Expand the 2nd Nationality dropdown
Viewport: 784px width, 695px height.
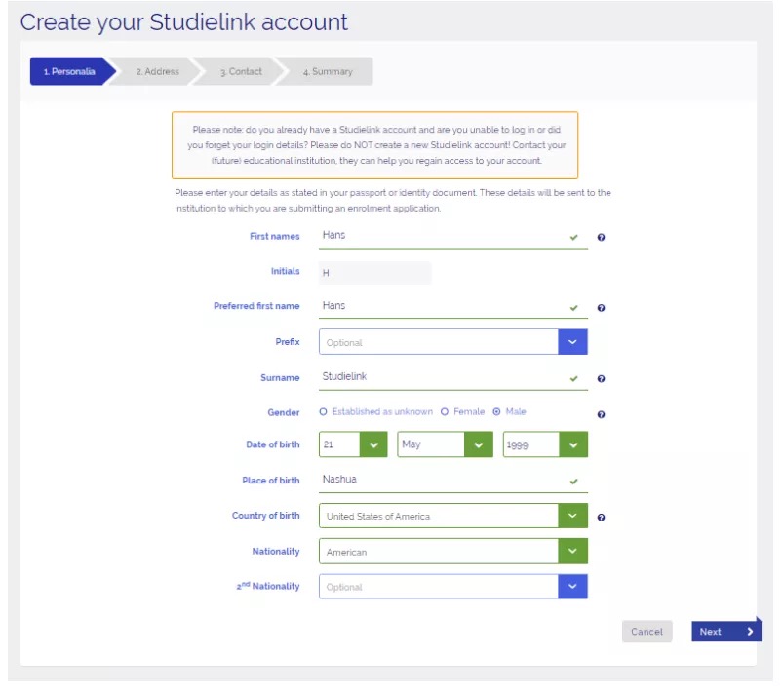coord(453,586)
